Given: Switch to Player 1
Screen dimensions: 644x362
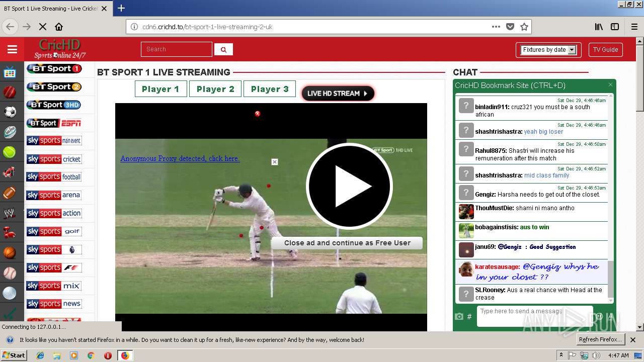Looking at the screenshot, I should [161, 89].
